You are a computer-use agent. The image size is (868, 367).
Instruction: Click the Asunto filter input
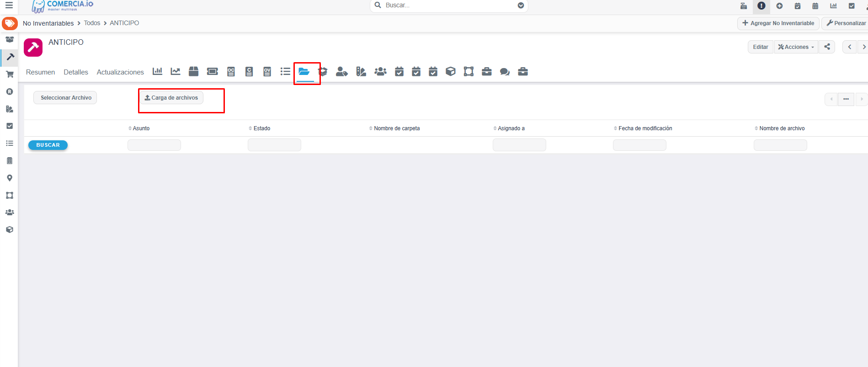154,145
